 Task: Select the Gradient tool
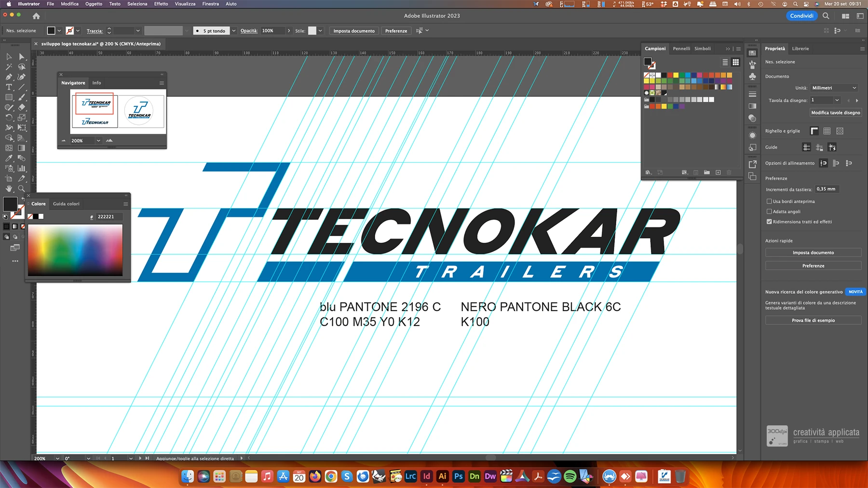(x=21, y=148)
